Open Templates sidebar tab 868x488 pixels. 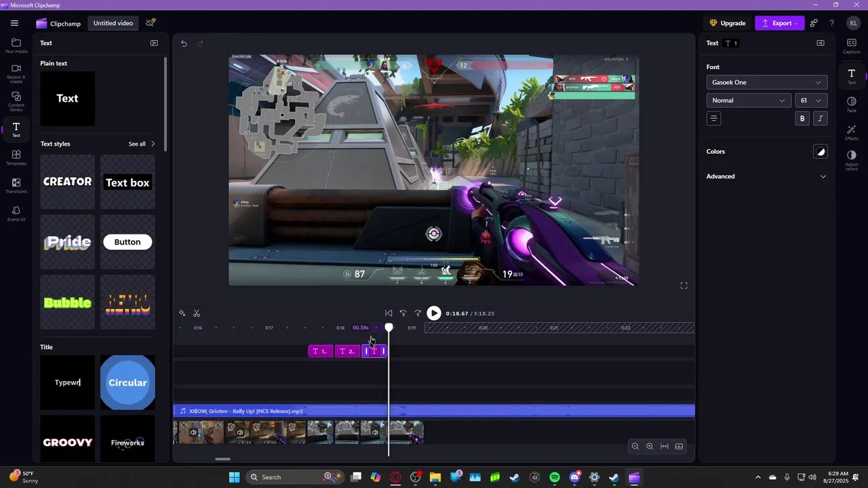(x=16, y=158)
